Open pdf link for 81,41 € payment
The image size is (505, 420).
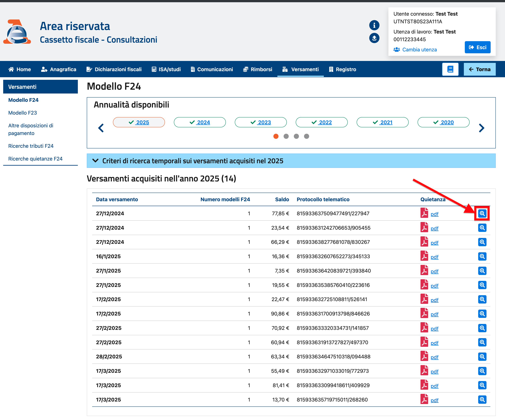434,386
